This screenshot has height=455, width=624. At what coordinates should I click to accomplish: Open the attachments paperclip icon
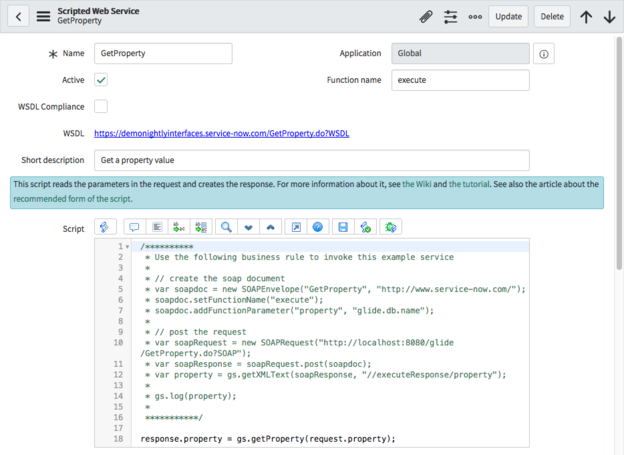click(x=426, y=17)
